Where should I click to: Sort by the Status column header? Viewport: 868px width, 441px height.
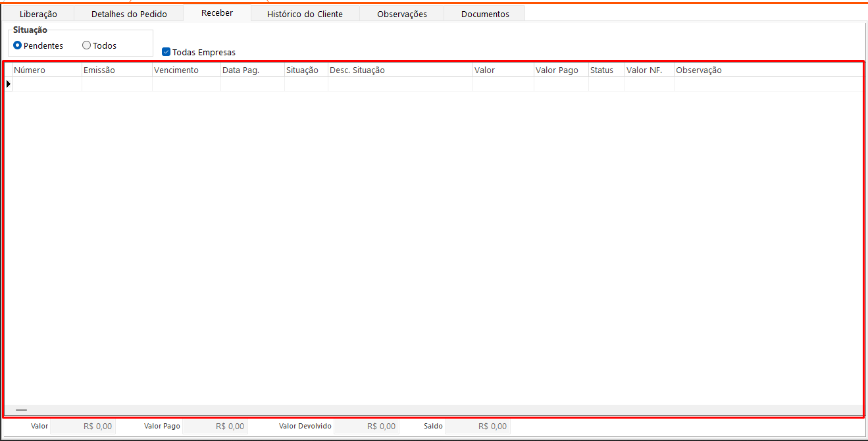tap(606, 70)
